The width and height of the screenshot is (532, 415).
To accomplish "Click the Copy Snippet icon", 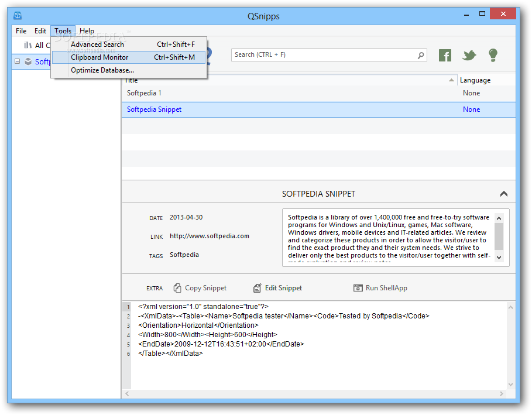I will 177,288.
